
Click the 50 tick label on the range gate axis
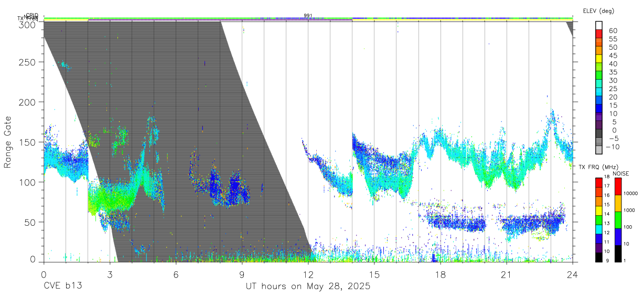[30, 222]
